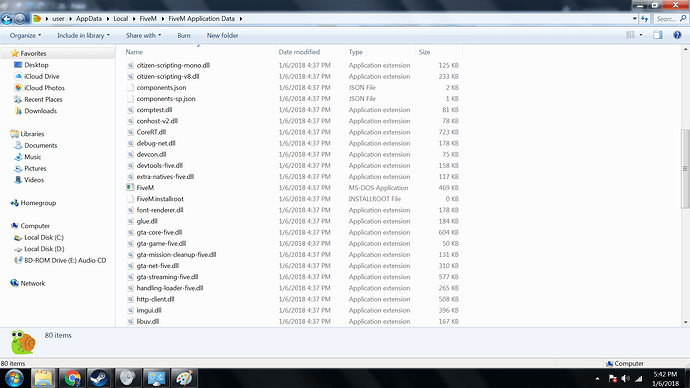Image resolution: width=690 pixels, height=388 pixels.
Task: Select the CoreRT.dll file
Action: tap(151, 132)
